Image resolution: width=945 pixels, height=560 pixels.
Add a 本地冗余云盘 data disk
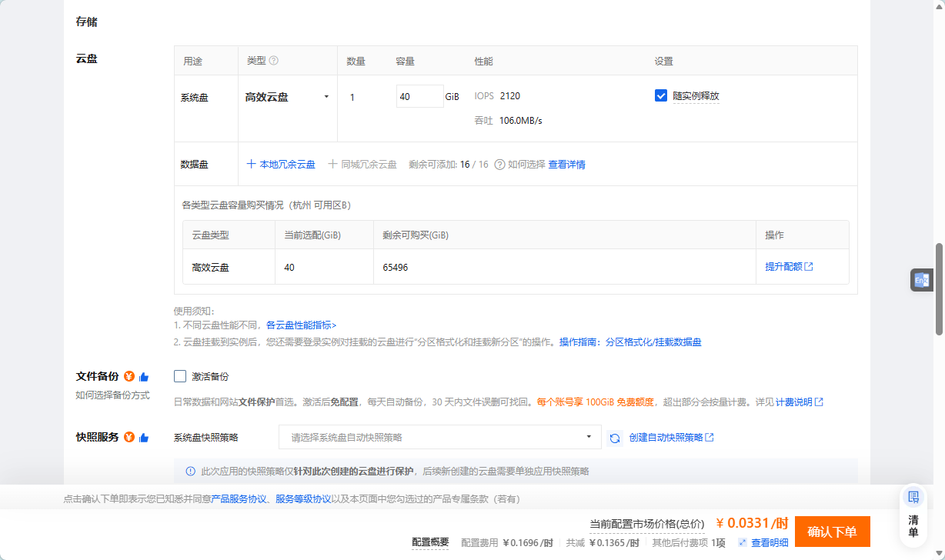281,165
